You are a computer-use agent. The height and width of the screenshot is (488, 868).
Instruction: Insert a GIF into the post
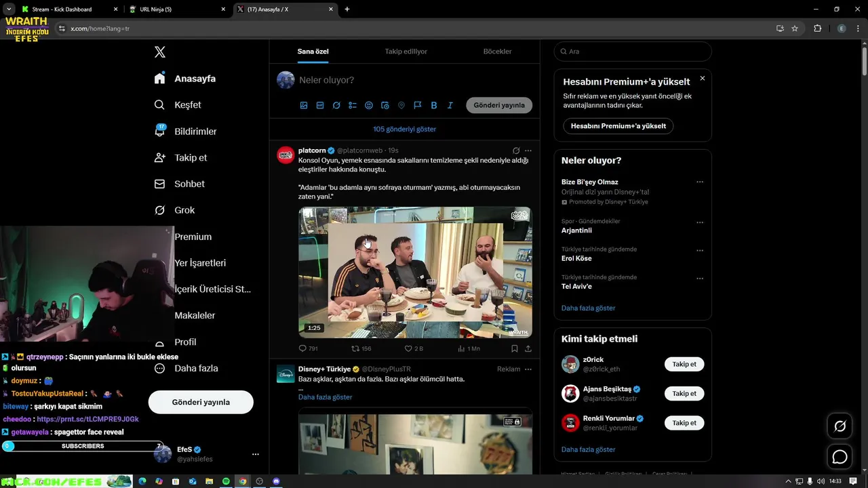320,105
